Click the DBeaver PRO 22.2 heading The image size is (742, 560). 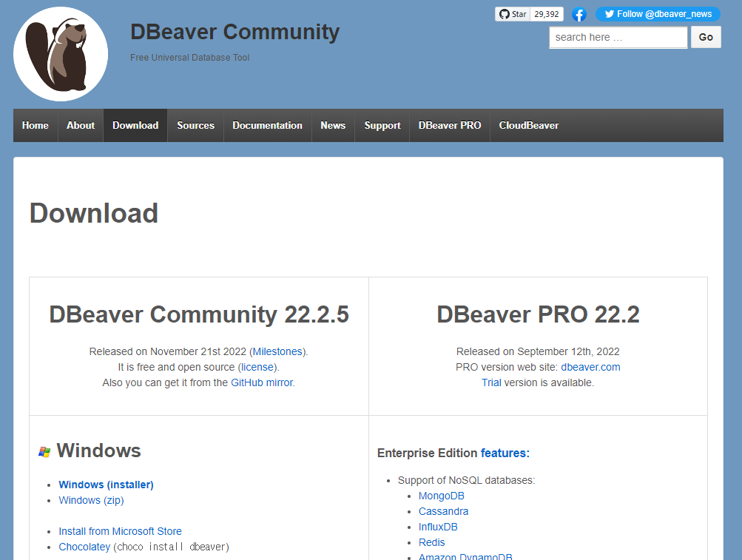click(538, 314)
